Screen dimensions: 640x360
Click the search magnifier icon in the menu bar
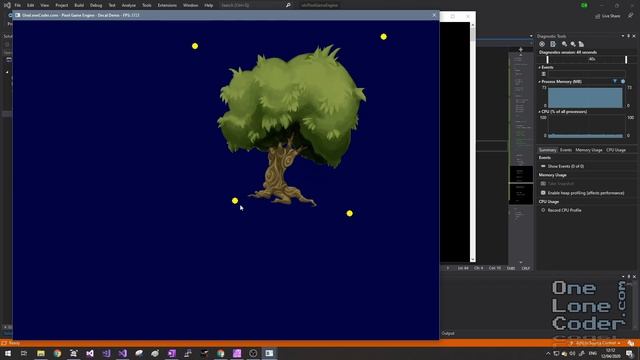288,5
